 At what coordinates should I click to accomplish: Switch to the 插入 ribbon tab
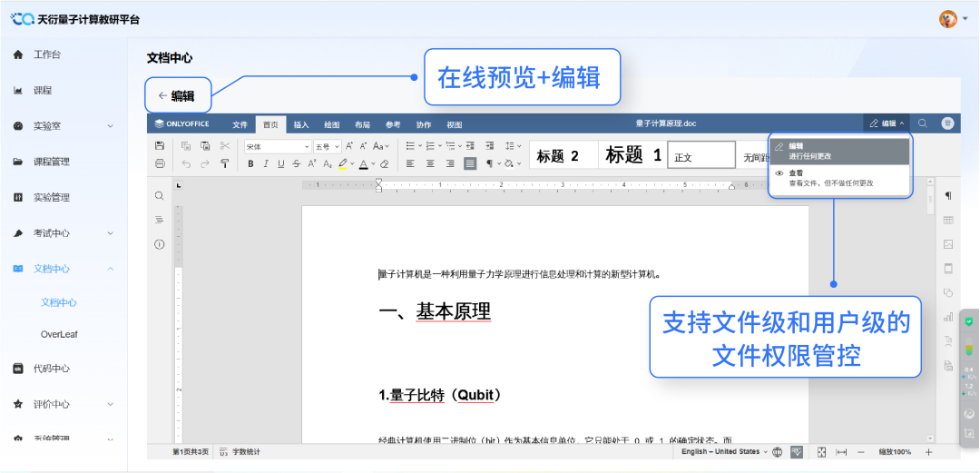click(301, 124)
